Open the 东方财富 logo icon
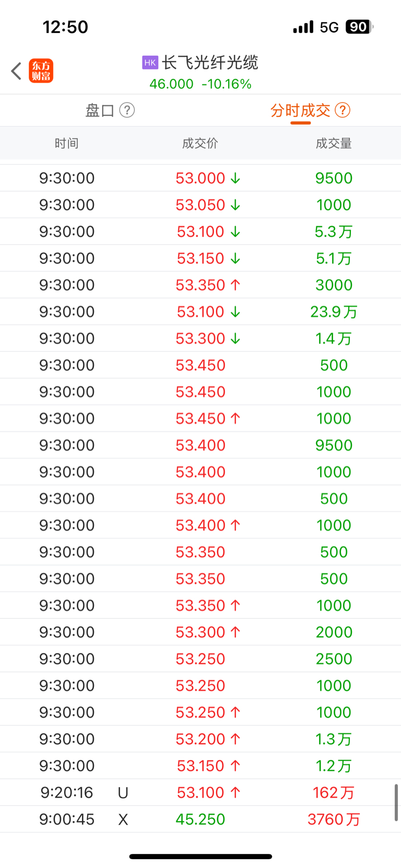The width and height of the screenshot is (401, 868). click(x=41, y=71)
